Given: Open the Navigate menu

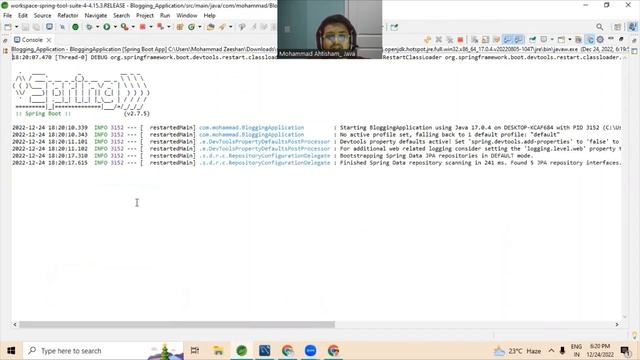Looking at the screenshot, I should tap(96, 16).
